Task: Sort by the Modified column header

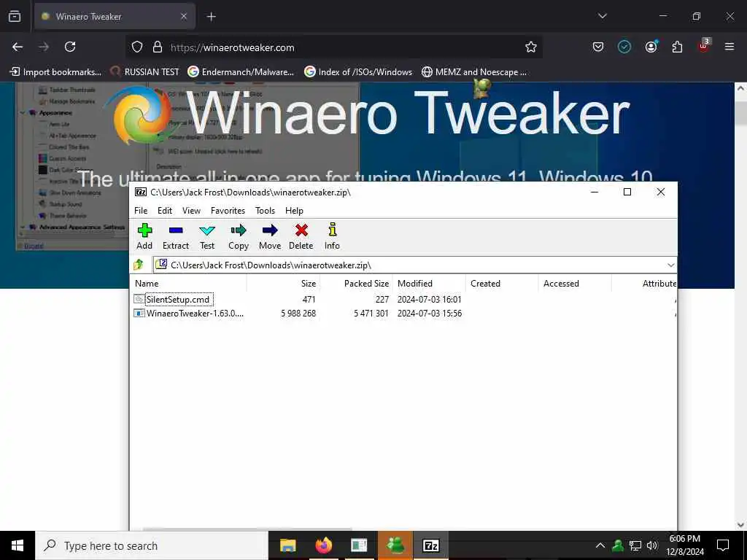Action: coord(429,284)
